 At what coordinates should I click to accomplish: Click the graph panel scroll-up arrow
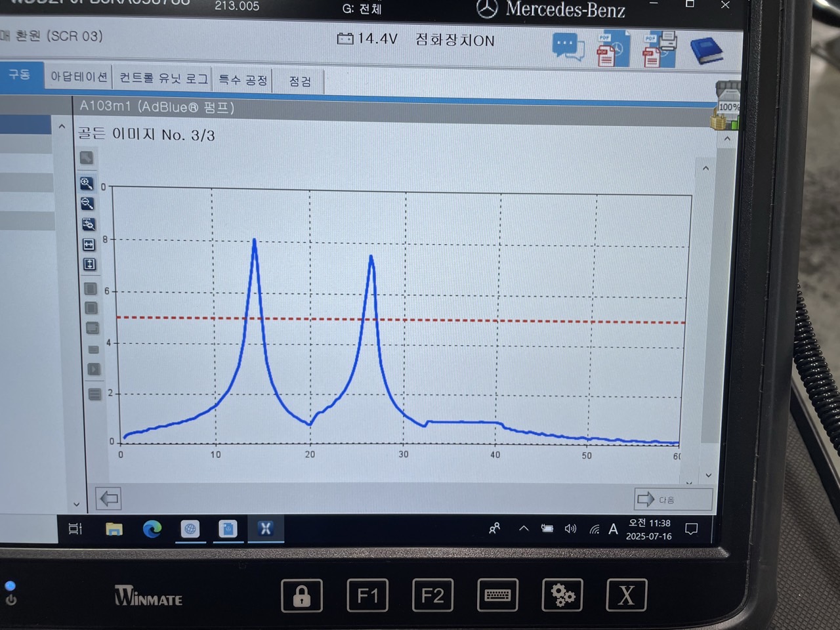pos(705,169)
